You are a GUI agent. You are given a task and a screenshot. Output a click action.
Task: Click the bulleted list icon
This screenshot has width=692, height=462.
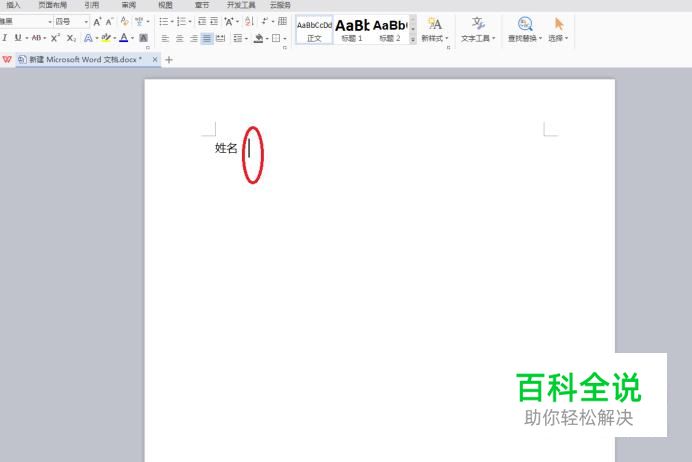163,21
